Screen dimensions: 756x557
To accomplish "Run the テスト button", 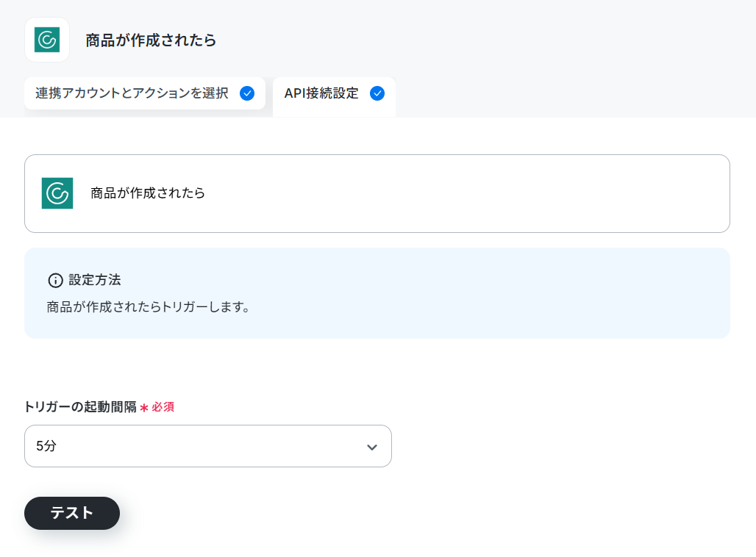I will coord(72,513).
